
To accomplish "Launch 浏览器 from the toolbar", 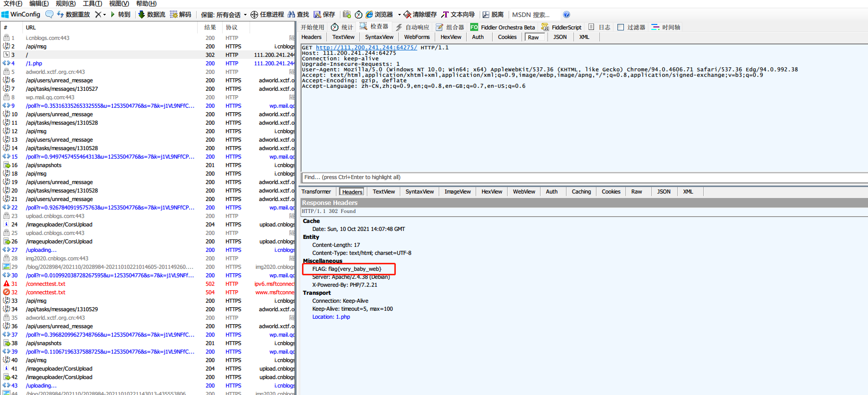I will 379,14.
